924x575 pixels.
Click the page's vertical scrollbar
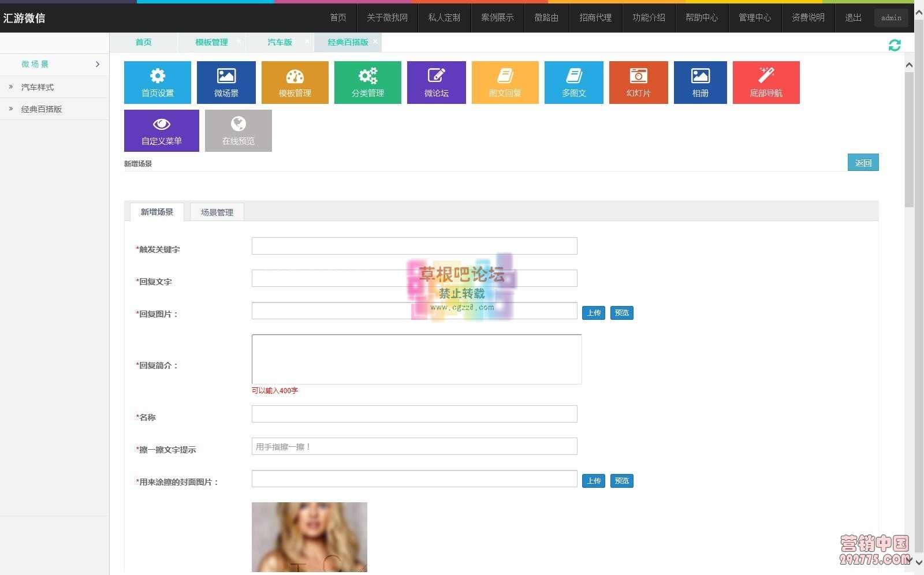coord(909,139)
